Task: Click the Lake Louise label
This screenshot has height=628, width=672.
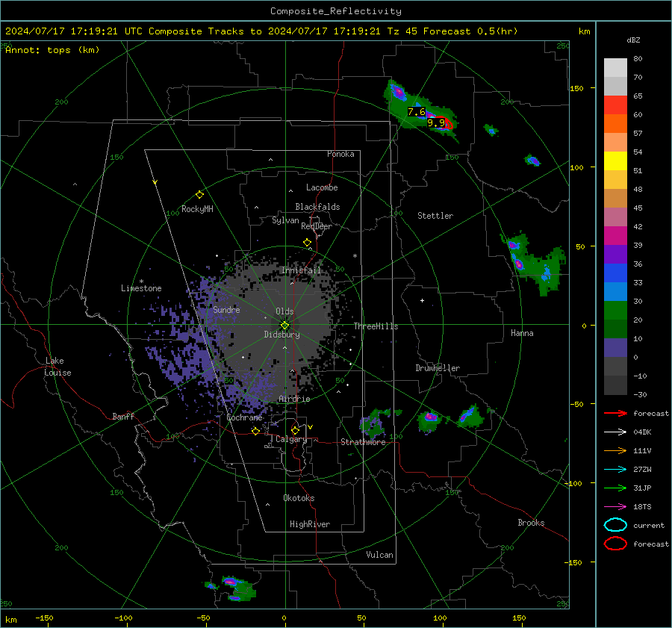Action: tap(57, 367)
